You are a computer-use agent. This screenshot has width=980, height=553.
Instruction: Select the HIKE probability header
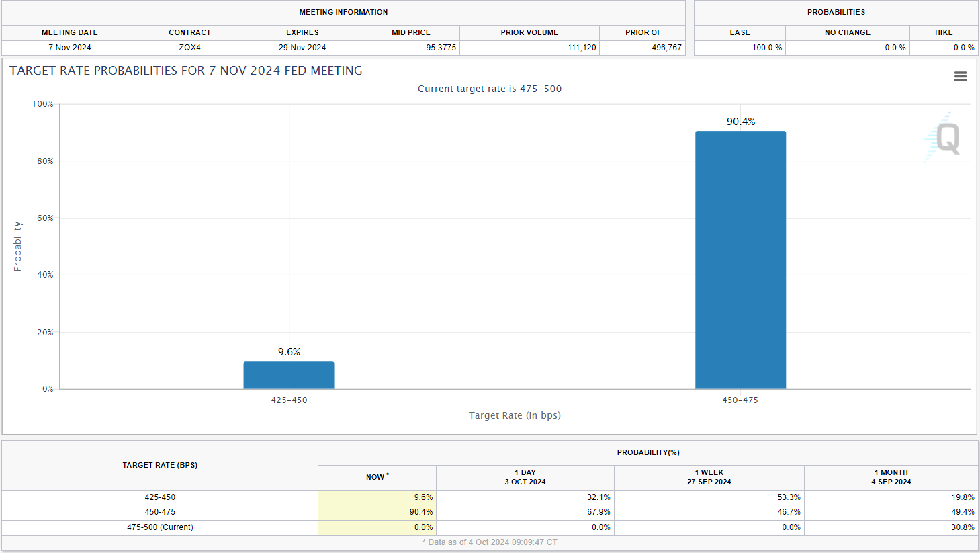pyautogui.click(x=943, y=32)
